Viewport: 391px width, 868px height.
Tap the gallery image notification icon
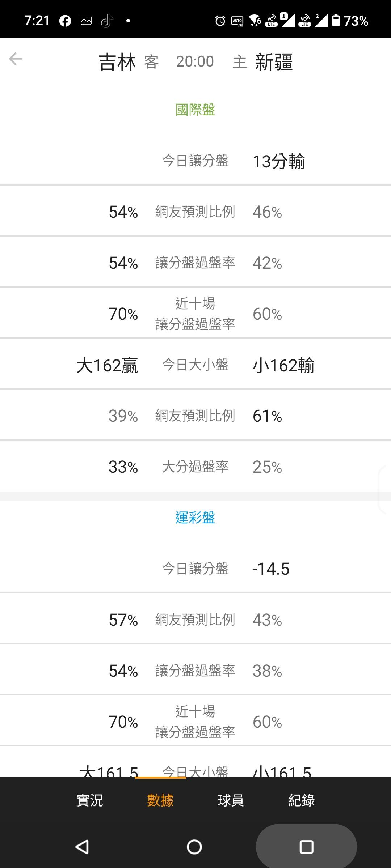click(86, 21)
